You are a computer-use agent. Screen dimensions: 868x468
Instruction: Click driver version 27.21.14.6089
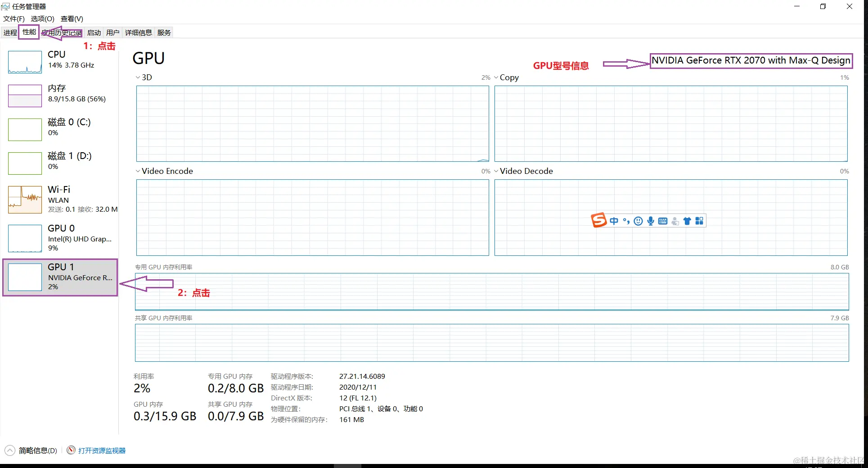click(362, 376)
